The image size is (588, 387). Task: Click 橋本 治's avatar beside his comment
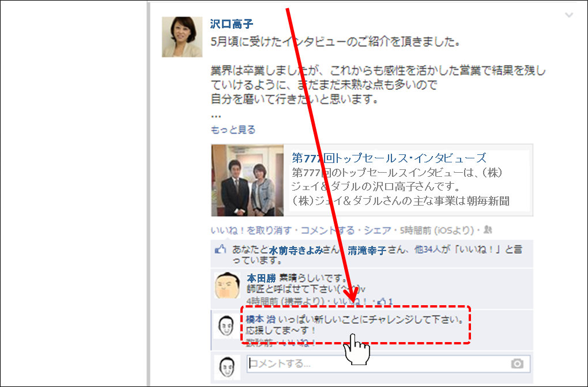(225, 327)
